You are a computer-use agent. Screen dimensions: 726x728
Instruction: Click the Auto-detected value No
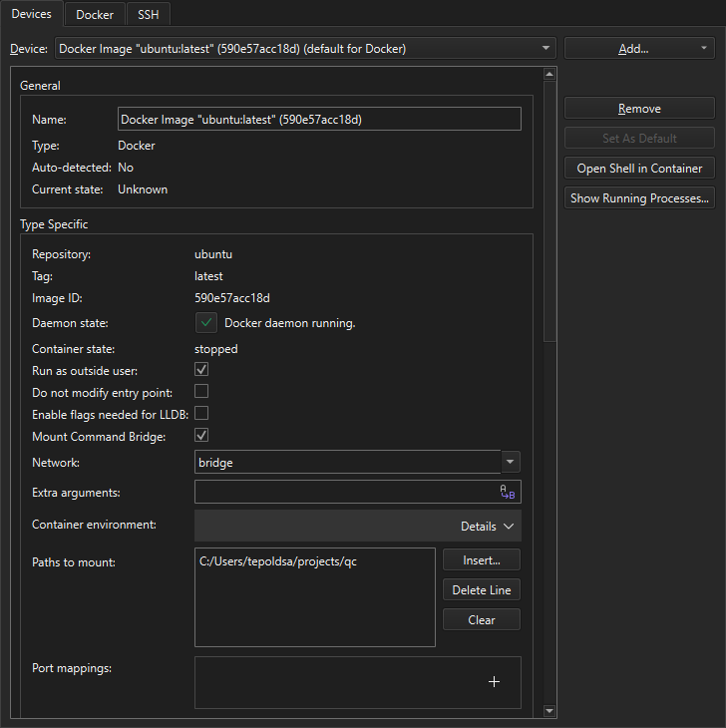pyautogui.click(x=126, y=168)
